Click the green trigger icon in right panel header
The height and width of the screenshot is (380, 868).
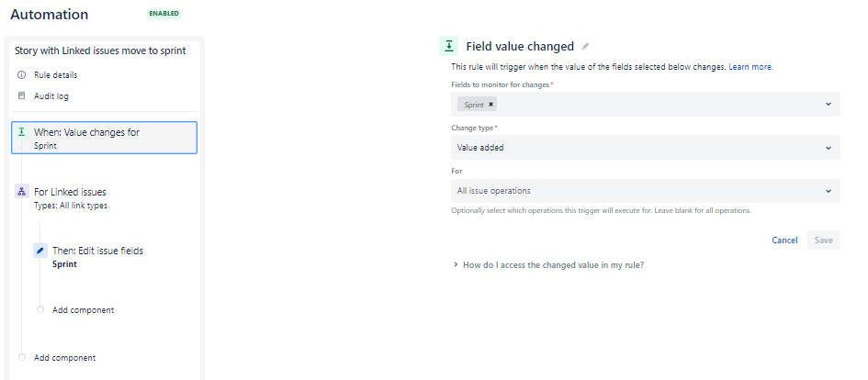(x=449, y=47)
